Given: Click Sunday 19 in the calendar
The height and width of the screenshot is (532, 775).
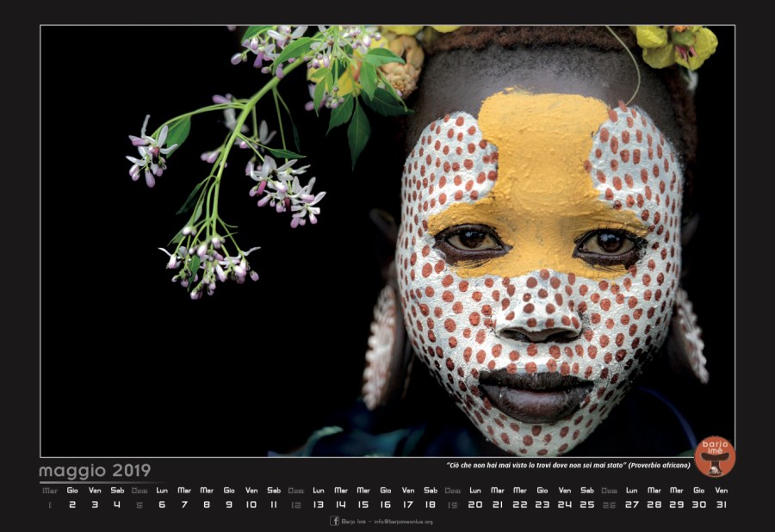Looking at the screenshot, I should [453, 504].
